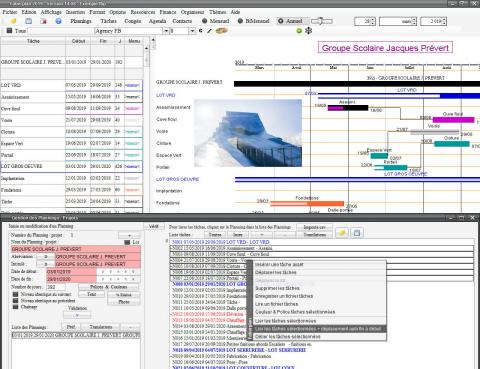480x369 pixels.
Task: Open the Affichage menu
Action: click(x=51, y=12)
